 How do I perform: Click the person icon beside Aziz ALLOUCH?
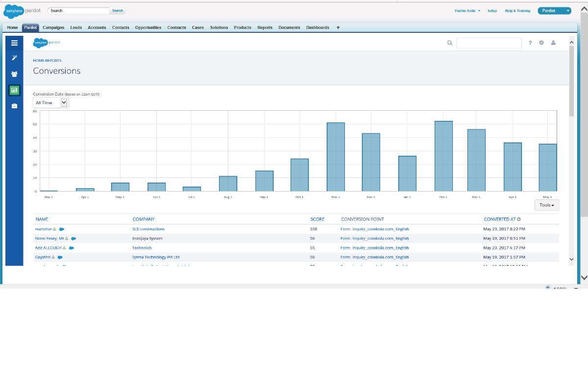click(64, 247)
